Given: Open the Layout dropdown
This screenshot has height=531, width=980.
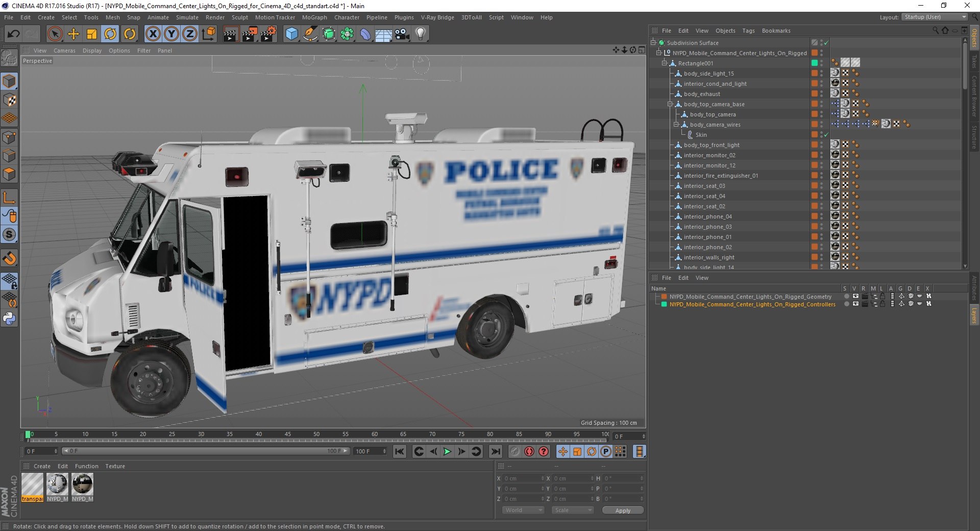Looking at the screenshot, I should [x=934, y=17].
